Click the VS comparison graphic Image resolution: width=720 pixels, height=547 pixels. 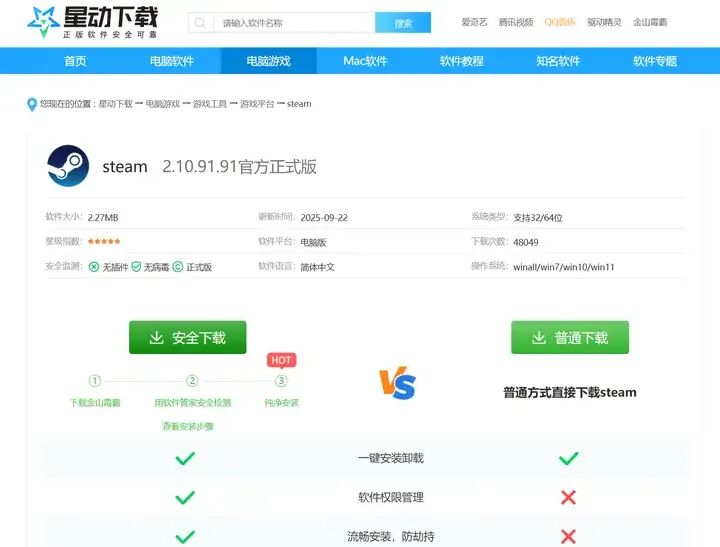point(397,383)
